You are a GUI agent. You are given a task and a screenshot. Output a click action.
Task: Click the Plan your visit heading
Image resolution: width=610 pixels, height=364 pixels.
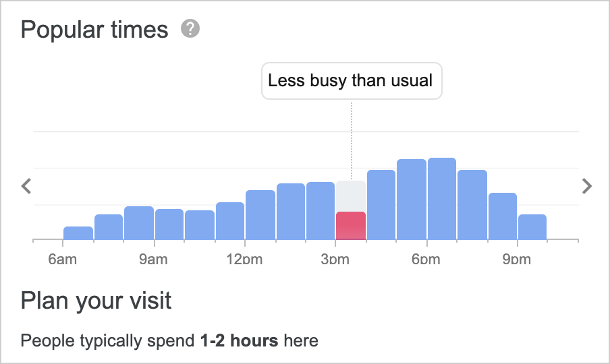[96, 300]
